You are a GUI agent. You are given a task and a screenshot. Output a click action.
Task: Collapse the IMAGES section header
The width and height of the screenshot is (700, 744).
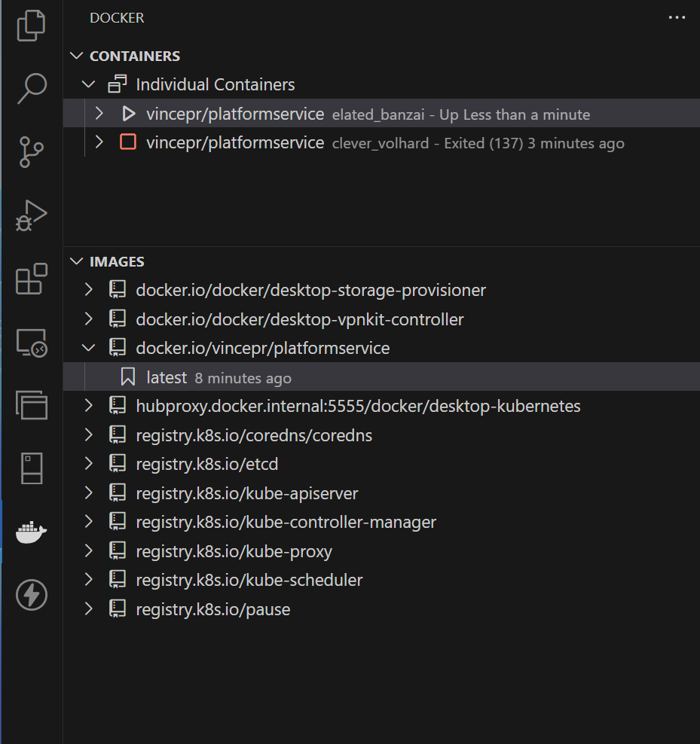77,262
